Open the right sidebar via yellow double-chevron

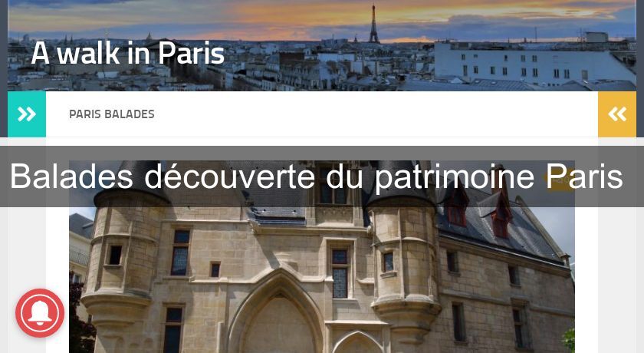(x=617, y=114)
